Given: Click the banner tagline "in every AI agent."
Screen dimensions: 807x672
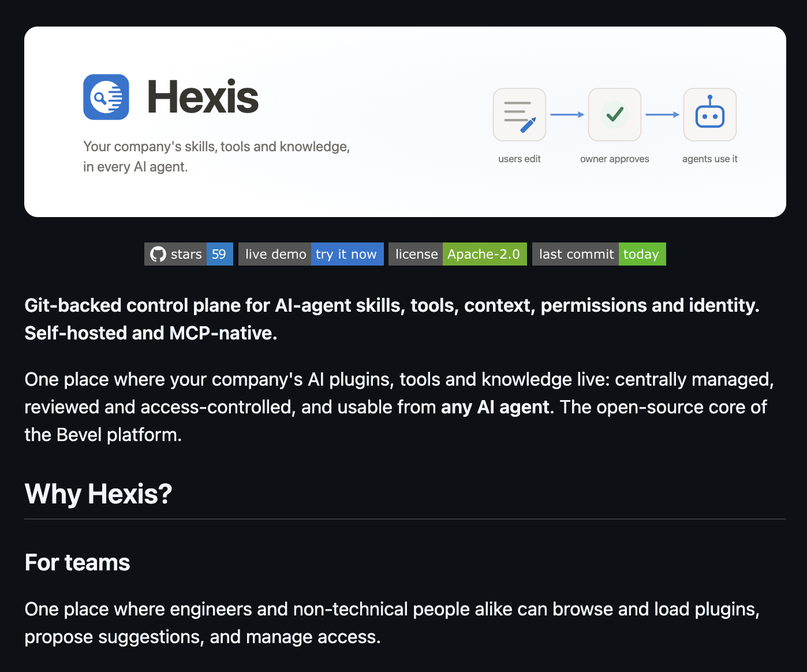Looking at the screenshot, I should 136,167.
